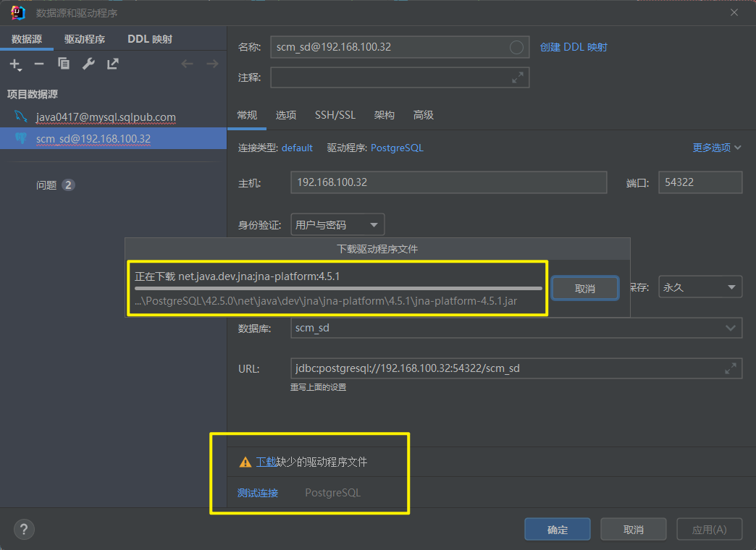The image size is (756, 550).
Task: Open the 高级 tab
Action: (x=424, y=115)
